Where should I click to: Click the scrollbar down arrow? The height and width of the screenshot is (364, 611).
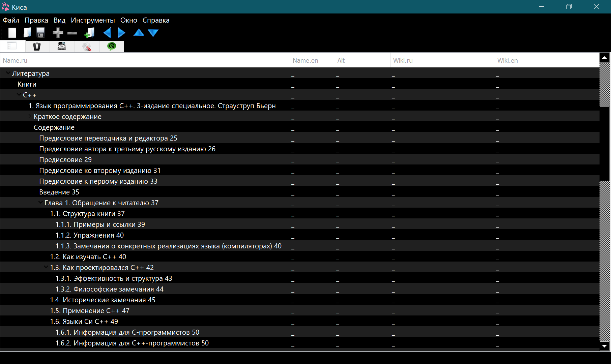[x=605, y=346]
